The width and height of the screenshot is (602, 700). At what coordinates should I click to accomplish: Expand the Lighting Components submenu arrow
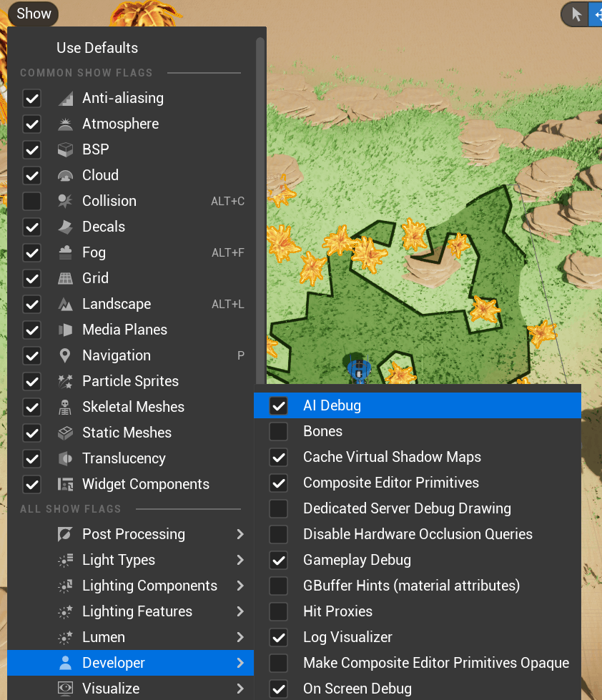click(240, 586)
